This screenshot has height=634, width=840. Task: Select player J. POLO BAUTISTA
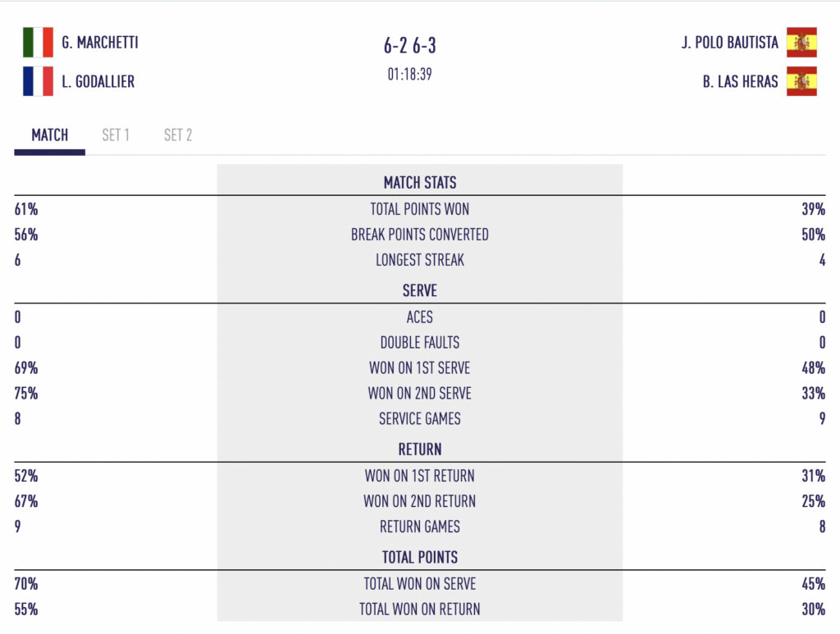(x=729, y=43)
